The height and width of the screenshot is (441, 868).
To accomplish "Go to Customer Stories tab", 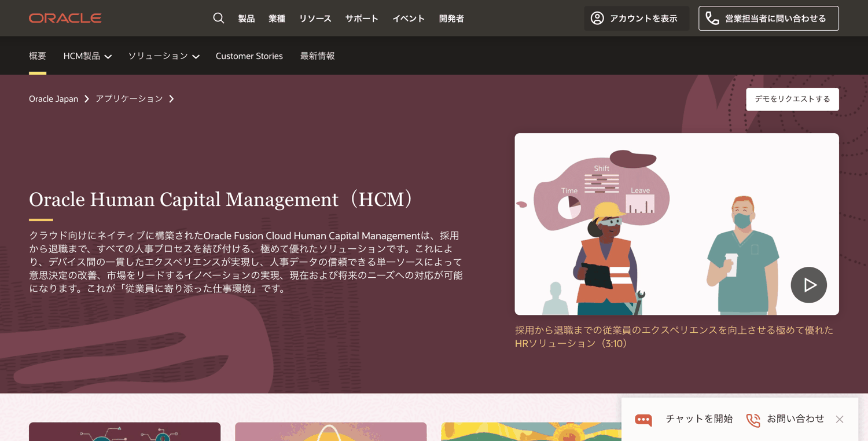I will [249, 56].
